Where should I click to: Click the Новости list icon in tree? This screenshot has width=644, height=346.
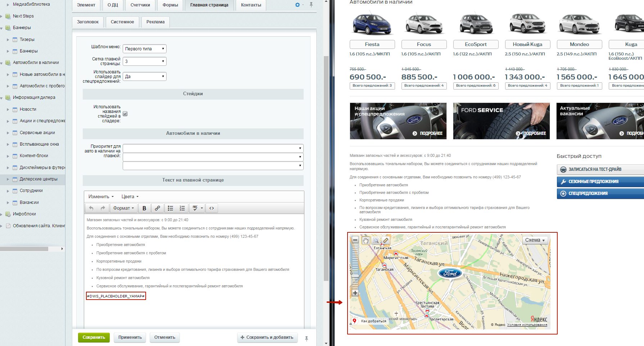click(x=15, y=109)
